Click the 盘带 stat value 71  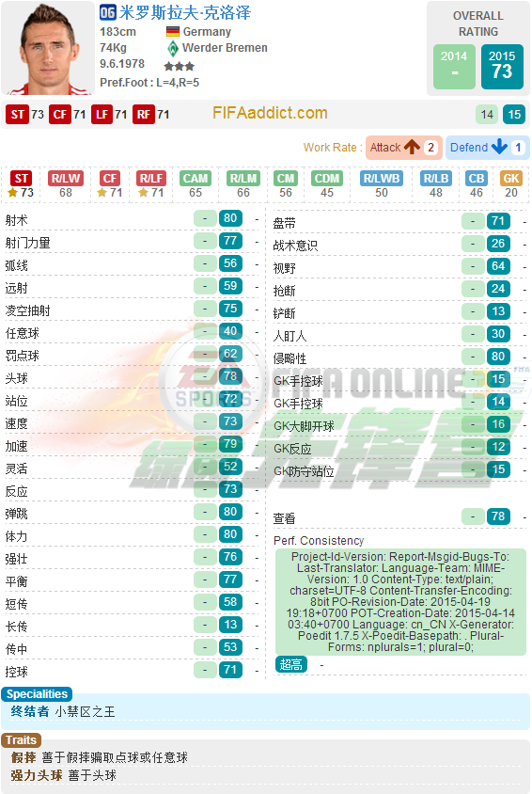click(498, 221)
